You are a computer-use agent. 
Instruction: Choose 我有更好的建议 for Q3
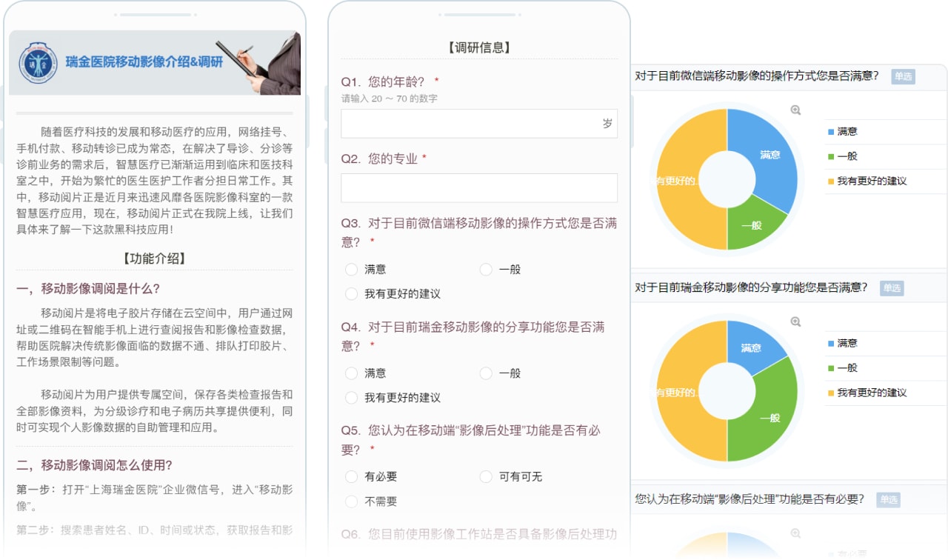[352, 294]
